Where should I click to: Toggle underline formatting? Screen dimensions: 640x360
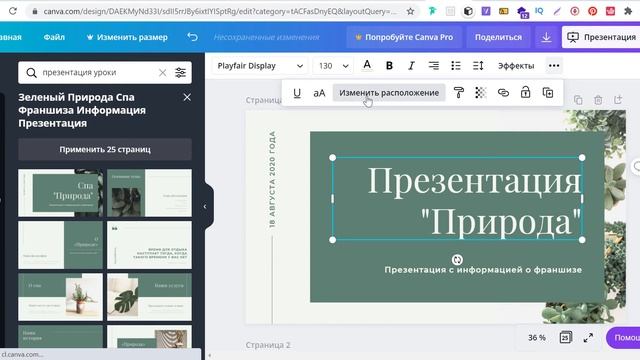point(297,93)
